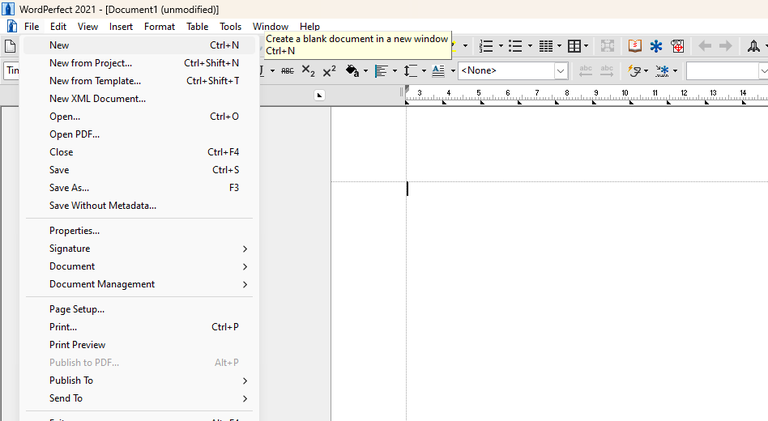Viewport: 768px width, 421px height.
Task: Open the Numbering dropdown arrow
Action: coord(501,47)
